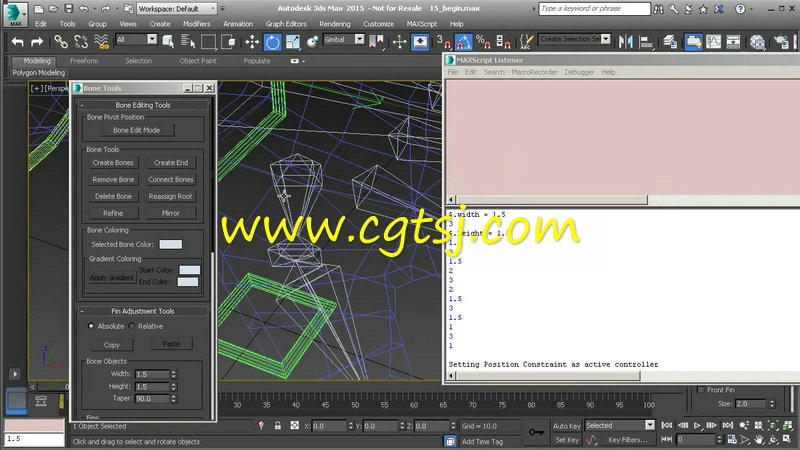Open the Graph Editors menu

click(x=286, y=24)
